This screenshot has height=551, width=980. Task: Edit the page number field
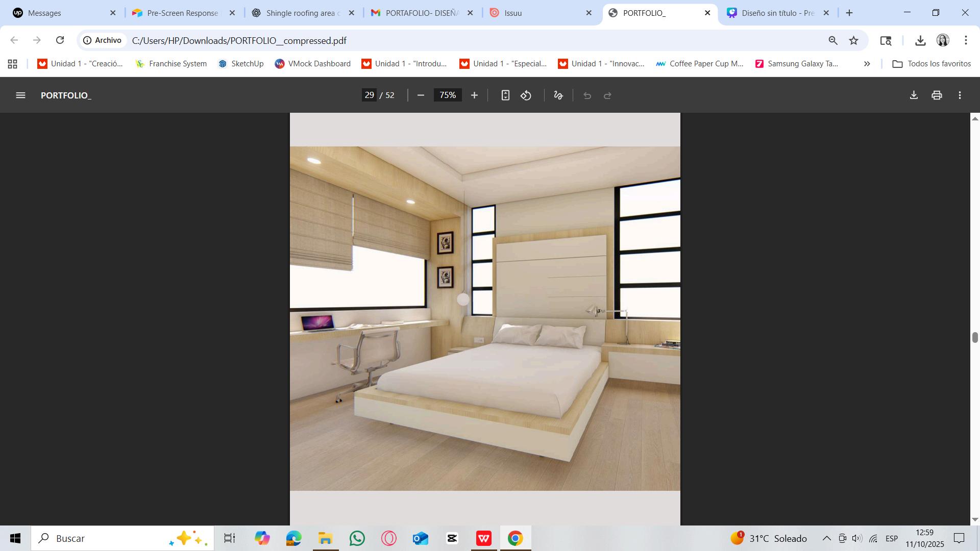coord(370,95)
